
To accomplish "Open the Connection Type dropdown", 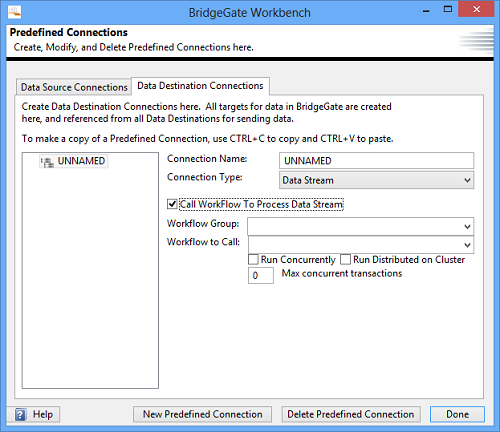I will [376, 180].
